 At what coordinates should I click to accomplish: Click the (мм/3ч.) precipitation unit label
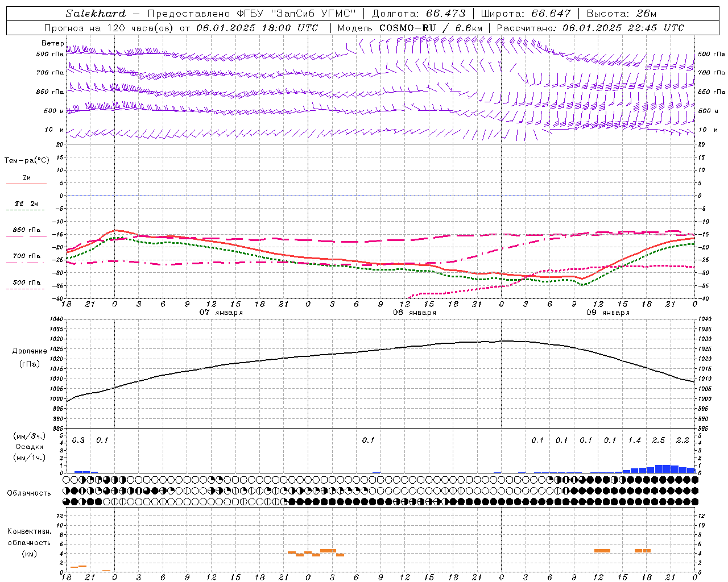[30, 436]
